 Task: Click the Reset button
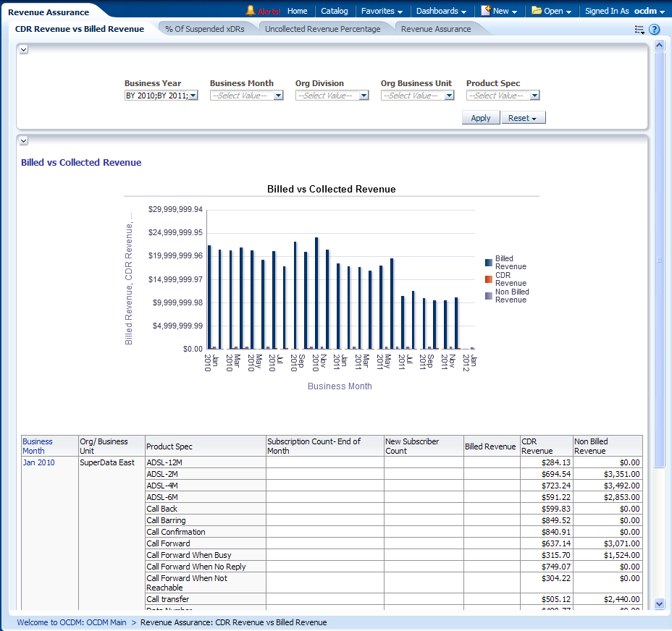click(x=523, y=118)
